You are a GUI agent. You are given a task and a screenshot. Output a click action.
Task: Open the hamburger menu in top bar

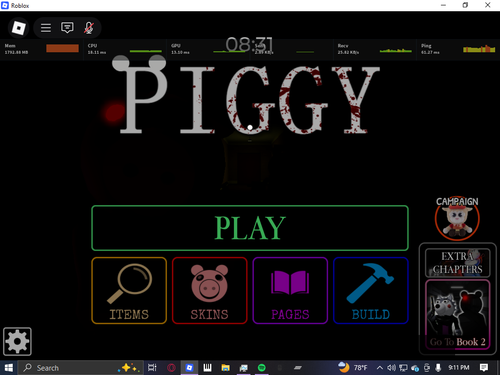click(x=46, y=28)
